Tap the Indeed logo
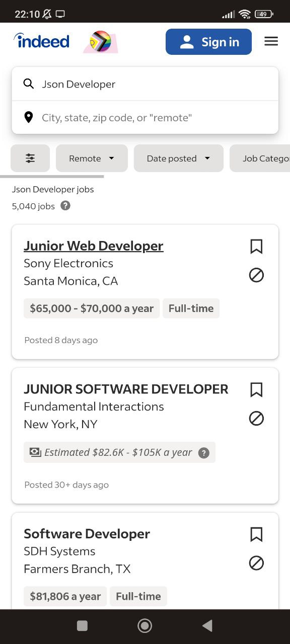 pos(42,41)
